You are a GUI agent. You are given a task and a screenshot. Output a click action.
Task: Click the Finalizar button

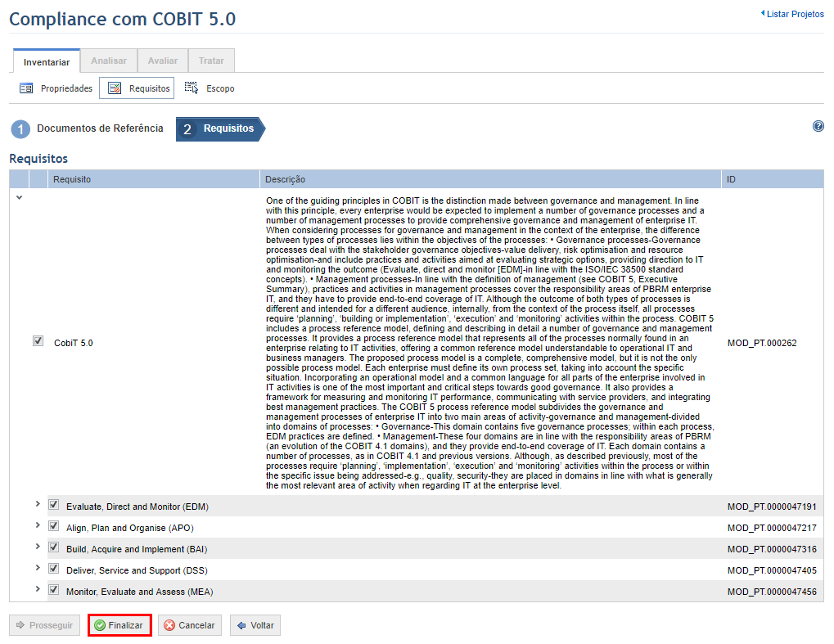tap(119, 625)
